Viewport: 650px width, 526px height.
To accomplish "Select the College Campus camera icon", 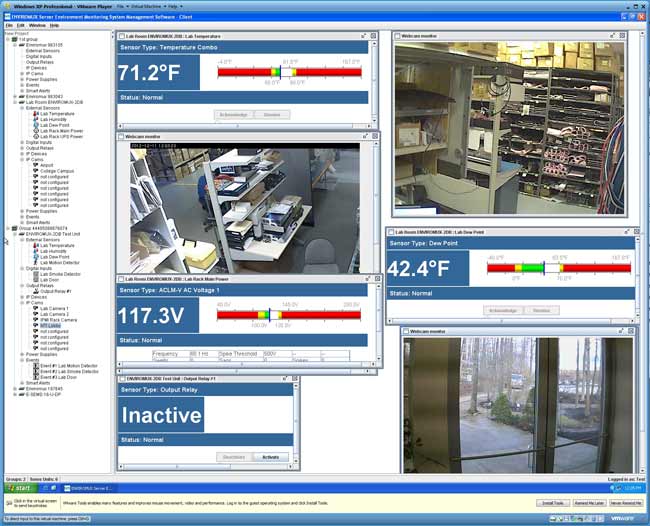I will (35, 171).
